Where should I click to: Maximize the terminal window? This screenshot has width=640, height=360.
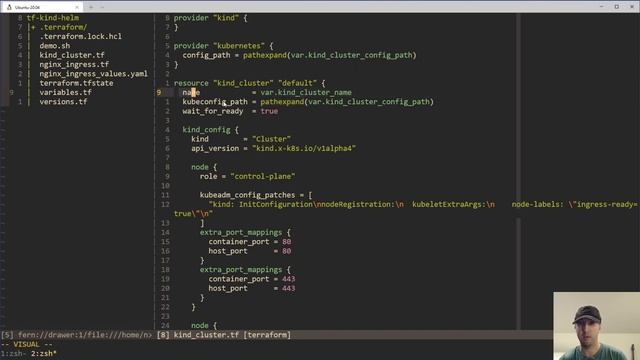[616, 7]
